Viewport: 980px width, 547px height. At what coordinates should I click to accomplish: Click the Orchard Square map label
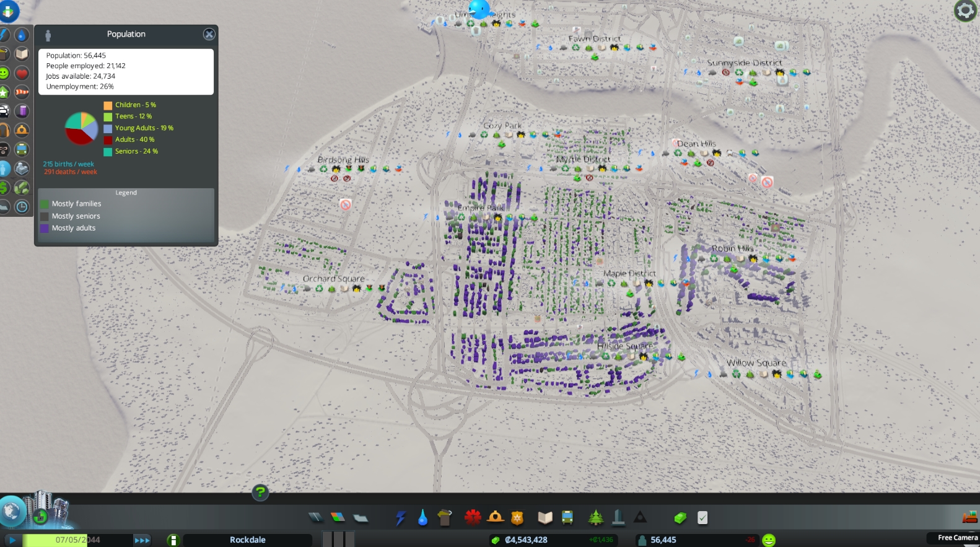(x=334, y=279)
